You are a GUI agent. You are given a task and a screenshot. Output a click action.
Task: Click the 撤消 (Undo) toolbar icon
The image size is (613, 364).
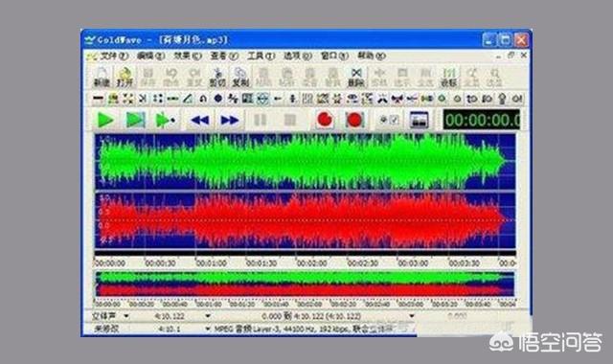(170, 77)
